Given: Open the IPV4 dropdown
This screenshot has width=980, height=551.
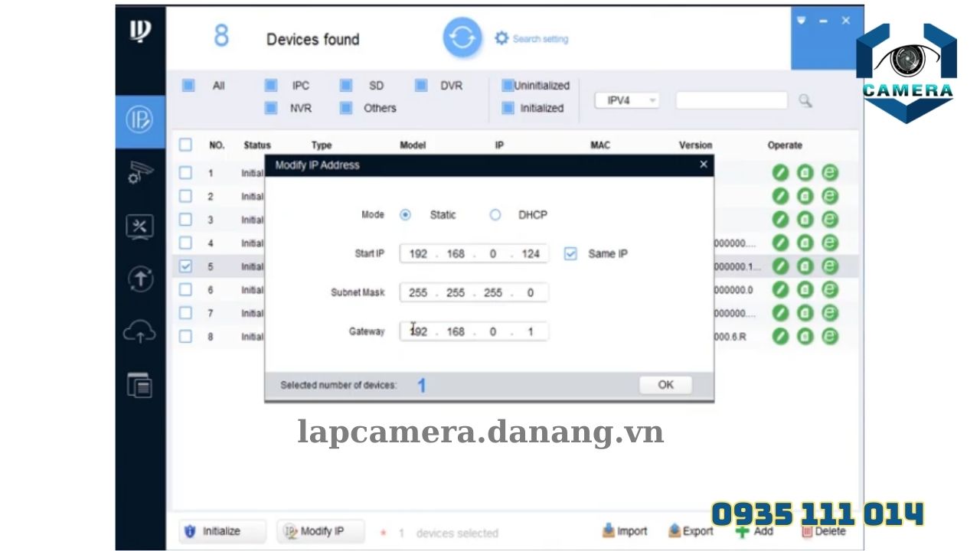Looking at the screenshot, I should pyautogui.click(x=626, y=100).
